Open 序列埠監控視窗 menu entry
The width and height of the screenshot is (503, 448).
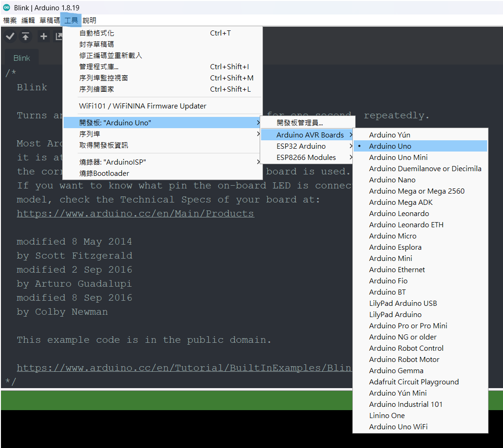pyautogui.click(x=162, y=78)
